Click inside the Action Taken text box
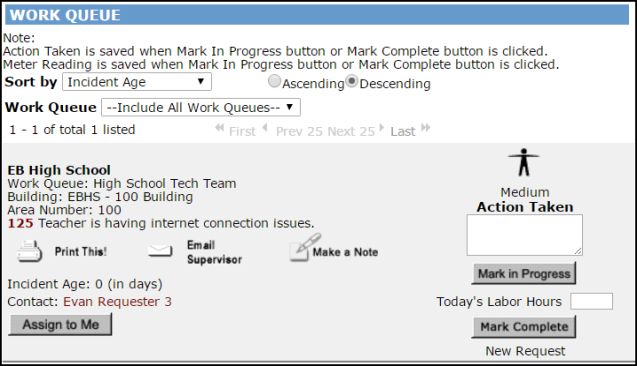This screenshot has width=637, height=366. pyautogui.click(x=524, y=235)
